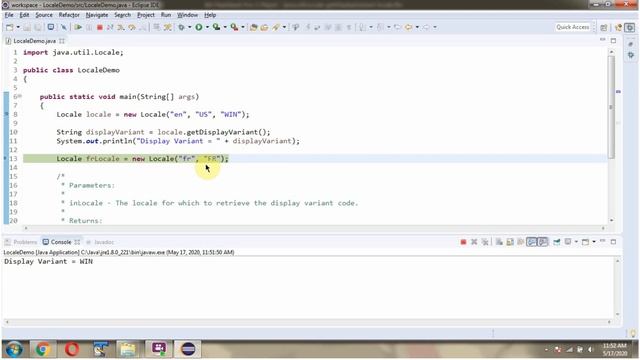Open the Help menu

click(210, 15)
